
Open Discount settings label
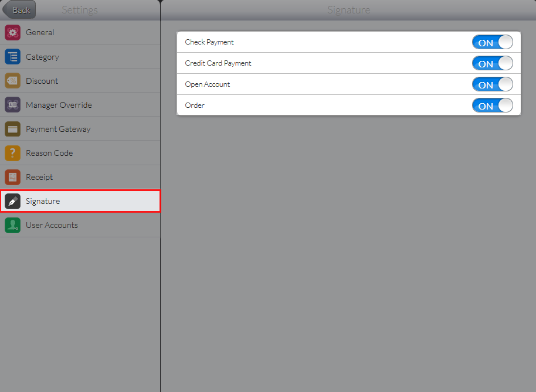pyautogui.click(x=42, y=81)
